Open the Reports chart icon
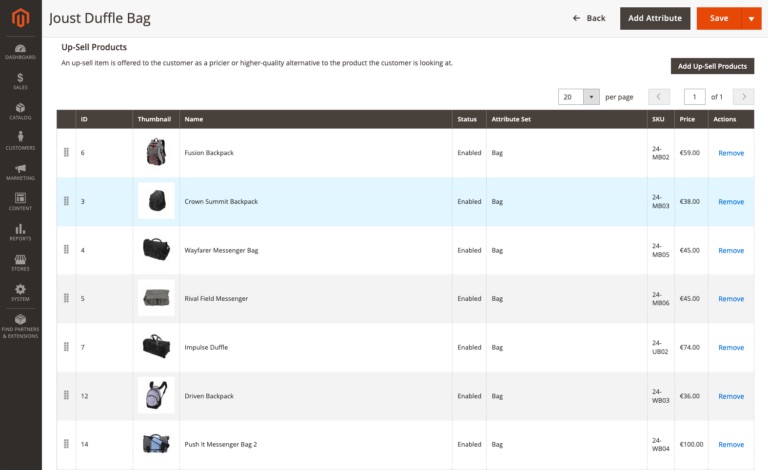768x470 pixels. [20, 232]
